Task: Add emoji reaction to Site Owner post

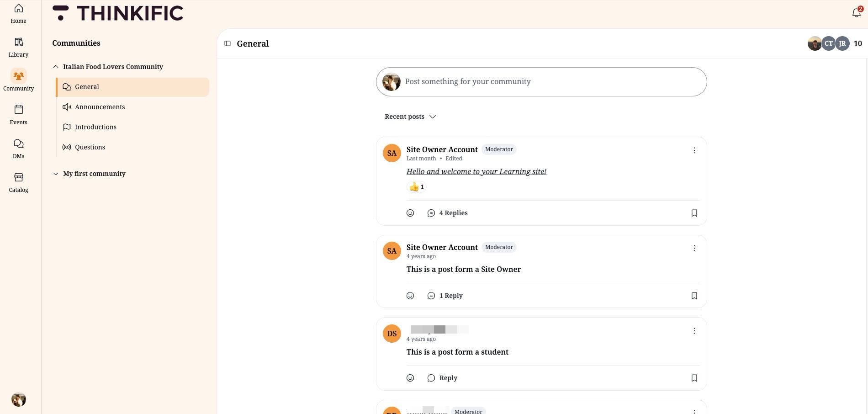Action: coord(410,296)
